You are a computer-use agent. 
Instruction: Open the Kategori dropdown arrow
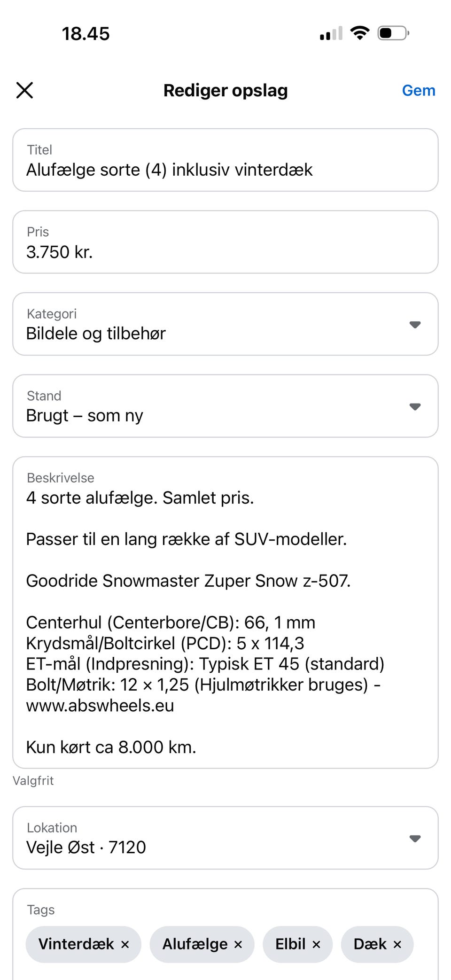(x=415, y=325)
